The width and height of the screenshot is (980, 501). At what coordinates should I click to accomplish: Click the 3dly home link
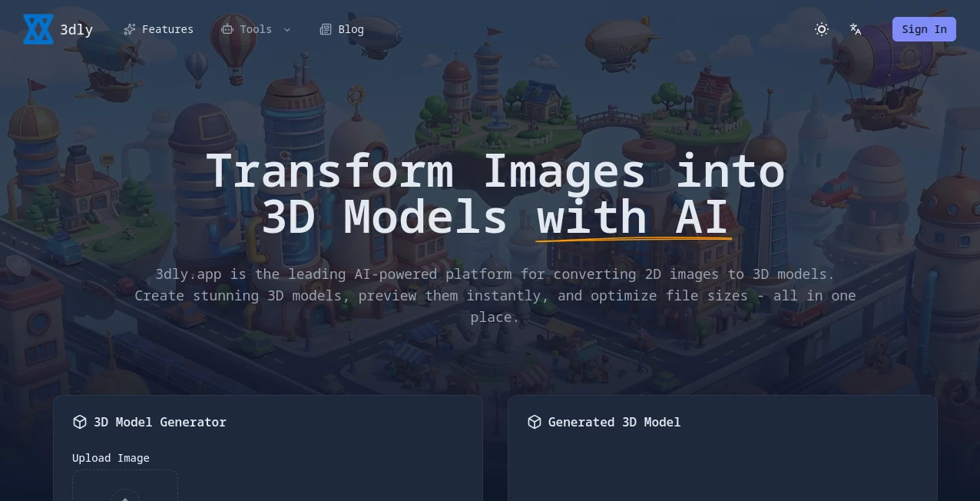[x=58, y=29]
